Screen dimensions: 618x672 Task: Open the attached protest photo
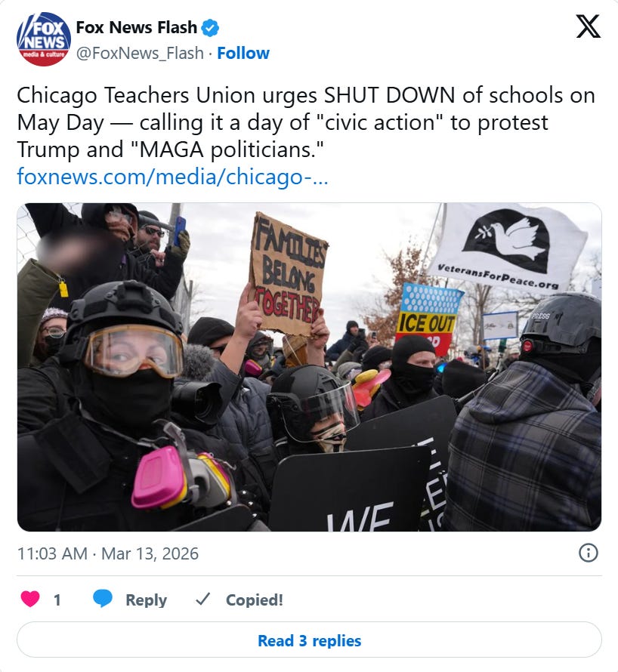(309, 367)
